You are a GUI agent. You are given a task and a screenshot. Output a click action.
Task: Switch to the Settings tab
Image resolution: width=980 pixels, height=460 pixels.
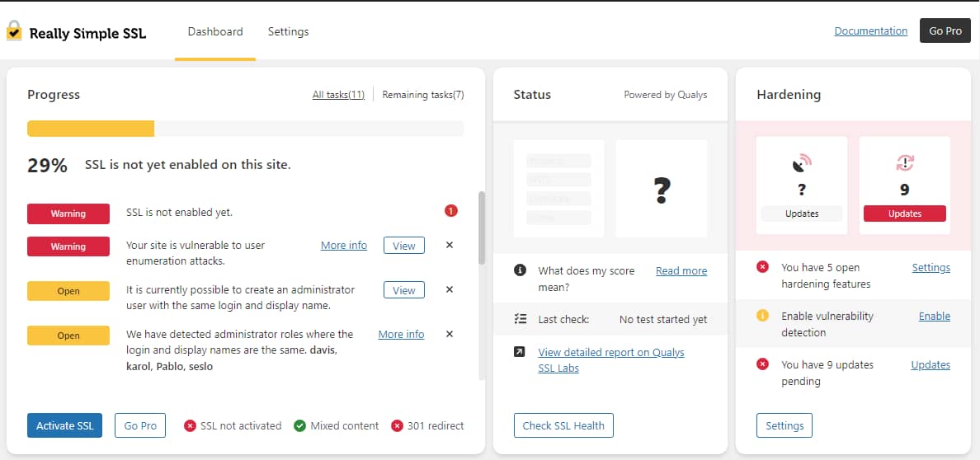[x=288, y=31]
